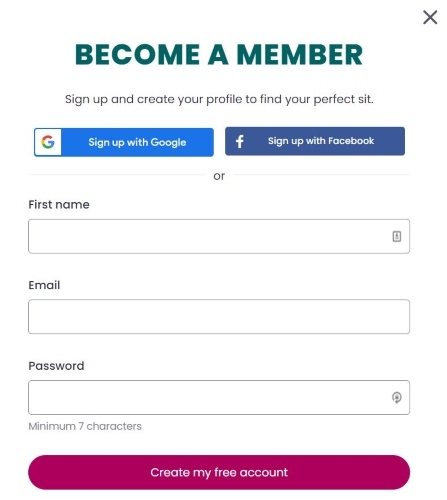Screen dimensions: 447x500
Task: Focus the Password input field
Action: 219,397
